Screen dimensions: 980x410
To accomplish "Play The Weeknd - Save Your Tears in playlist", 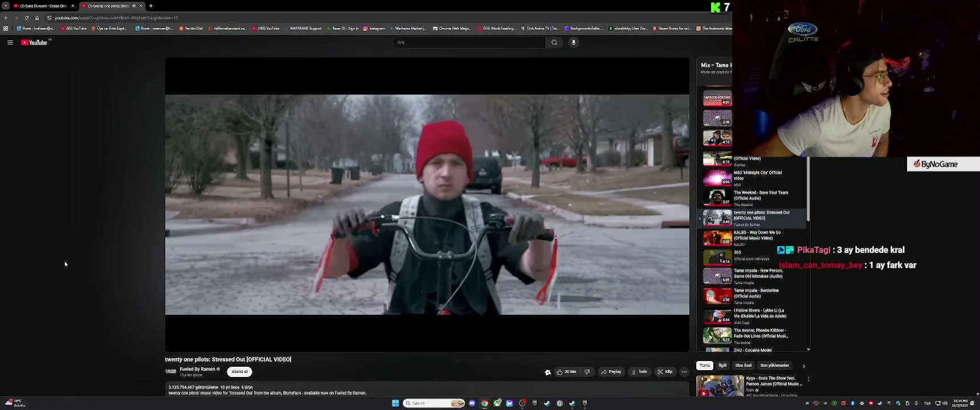I will pyautogui.click(x=752, y=198).
